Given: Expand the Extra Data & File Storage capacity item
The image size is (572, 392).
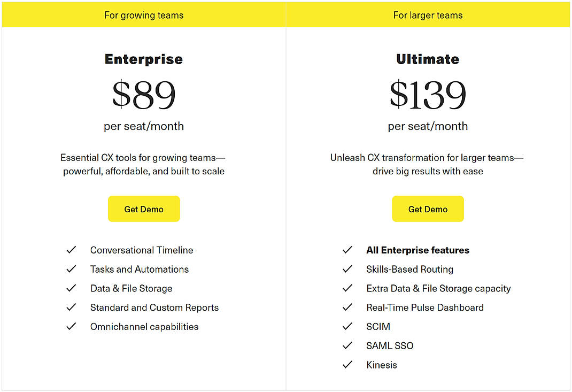Looking at the screenshot, I should click(x=438, y=288).
